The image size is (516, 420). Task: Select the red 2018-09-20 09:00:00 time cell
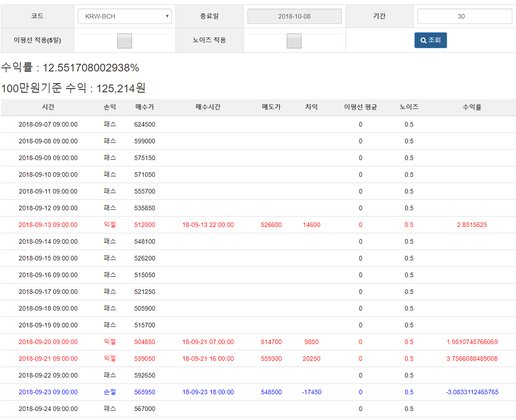(48, 342)
